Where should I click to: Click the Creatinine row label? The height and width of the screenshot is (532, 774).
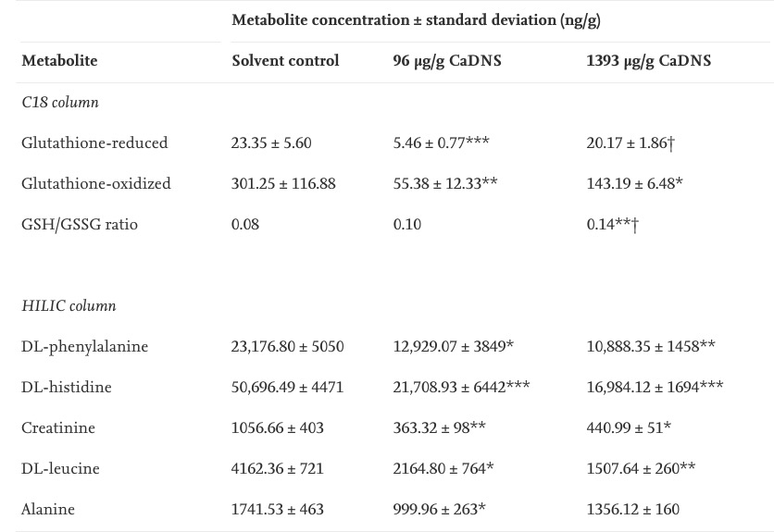pyautogui.click(x=58, y=428)
